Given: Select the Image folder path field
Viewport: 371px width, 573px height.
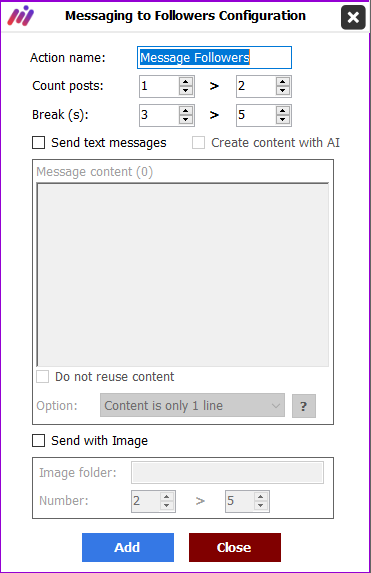Looking at the screenshot, I should tap(227, 473).
